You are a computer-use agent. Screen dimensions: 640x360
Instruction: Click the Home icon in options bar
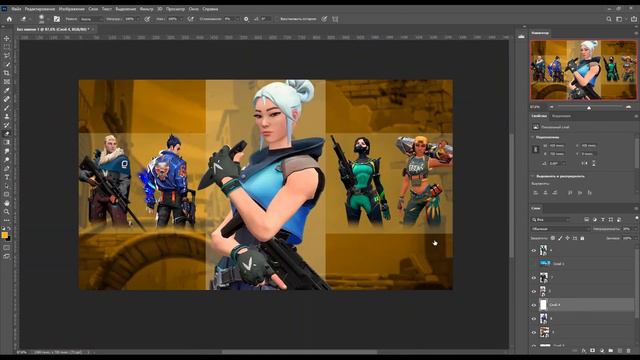9,19
